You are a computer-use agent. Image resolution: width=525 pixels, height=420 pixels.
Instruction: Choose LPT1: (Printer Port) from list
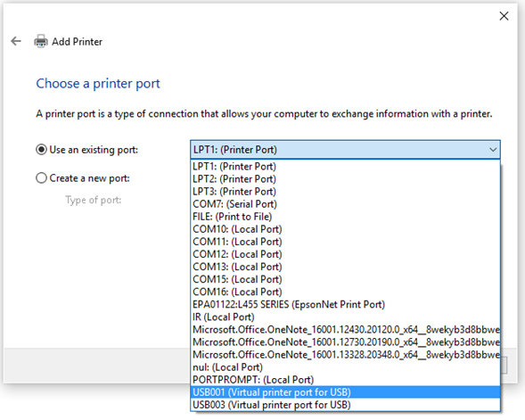click(346, 167)
